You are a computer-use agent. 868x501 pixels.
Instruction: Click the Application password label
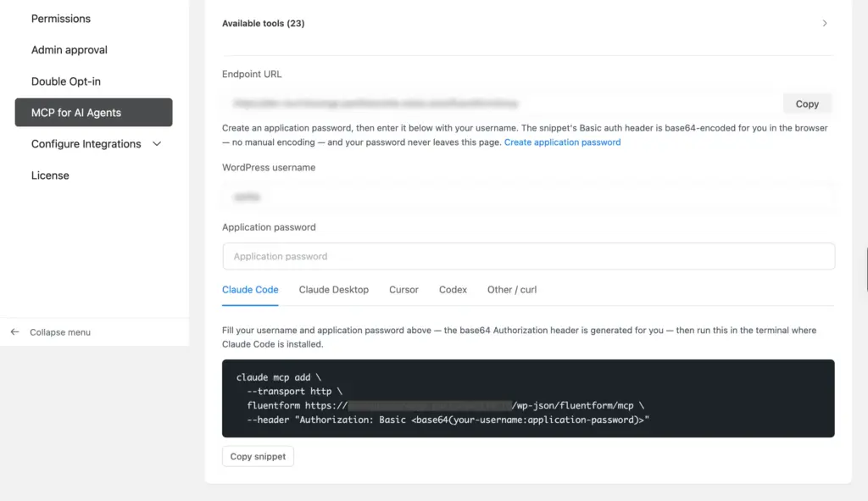point(269,227)
